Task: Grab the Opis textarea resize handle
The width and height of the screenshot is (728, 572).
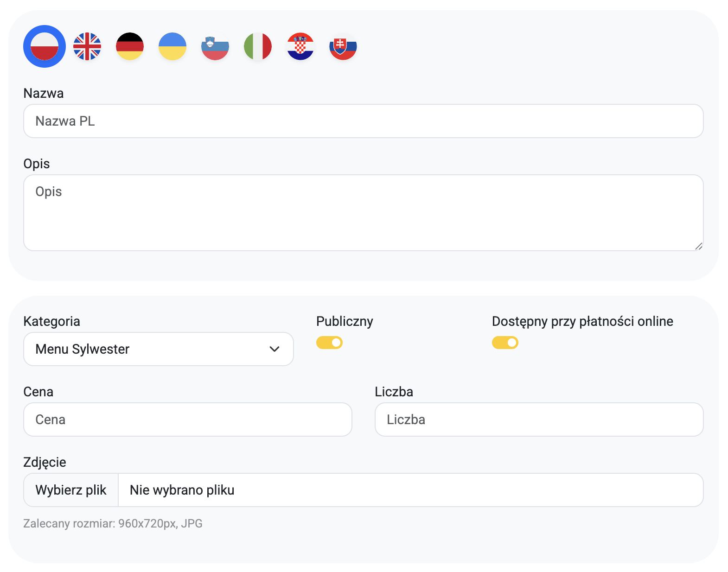Action: tap(699, 246)
